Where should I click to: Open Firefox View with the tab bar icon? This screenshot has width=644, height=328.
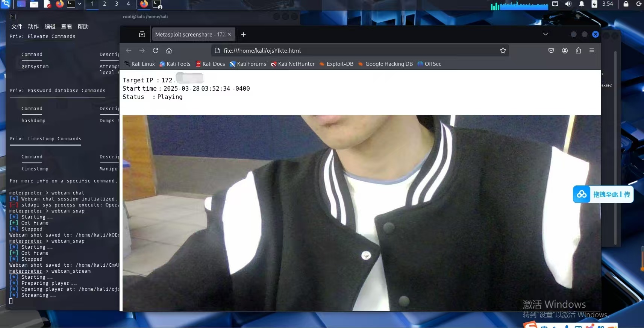click(x=142, y=34)
